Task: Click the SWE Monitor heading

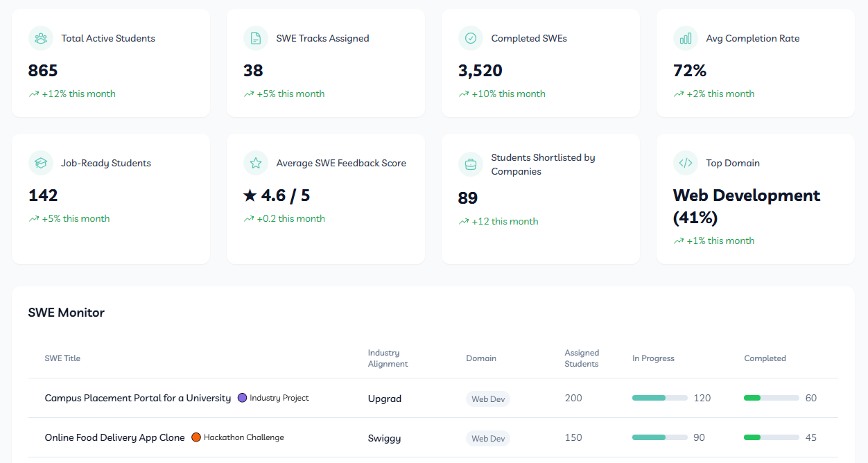Action: click(x=67, y=313)
